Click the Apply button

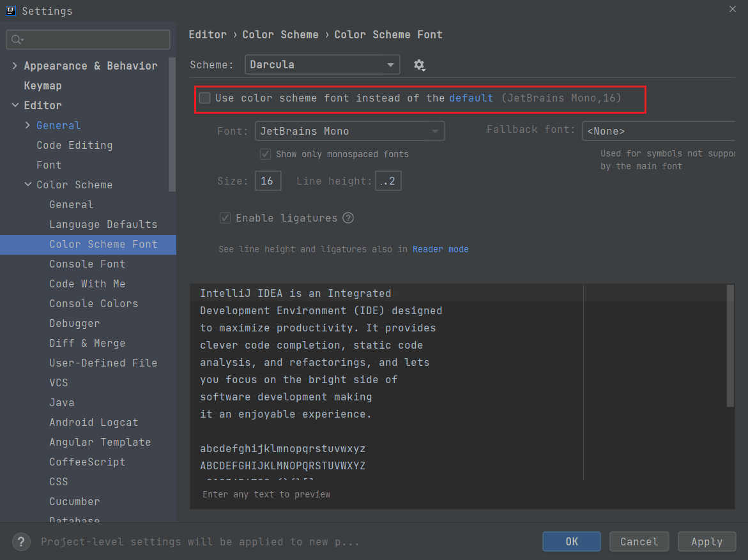(x=706, y=541)
